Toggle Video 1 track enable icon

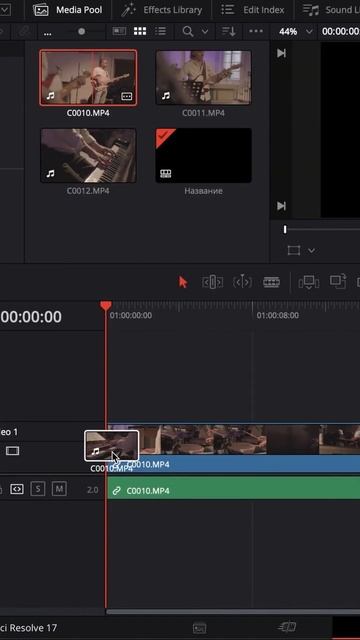(13, 451)
